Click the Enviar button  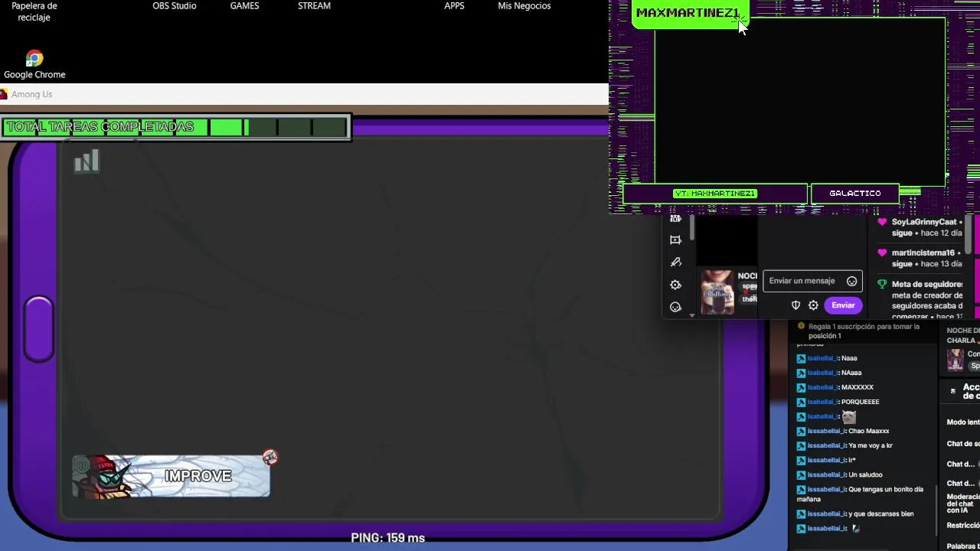[x=843, y=305]
